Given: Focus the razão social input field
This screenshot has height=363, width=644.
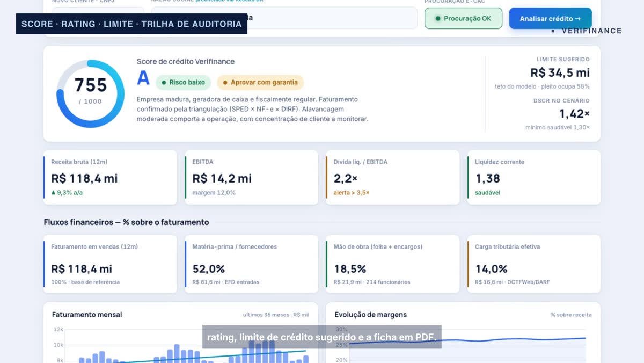Looking at the screenshot, I should point(284,18).
